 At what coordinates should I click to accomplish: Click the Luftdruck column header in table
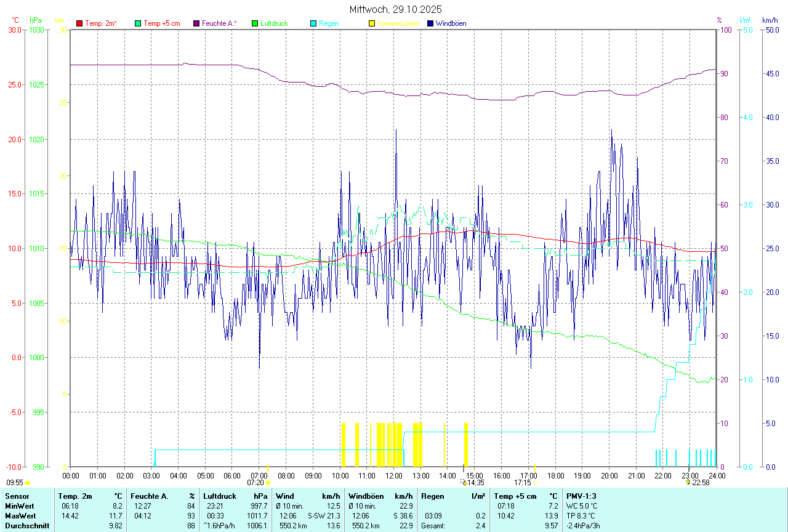(x=219, y=496)
